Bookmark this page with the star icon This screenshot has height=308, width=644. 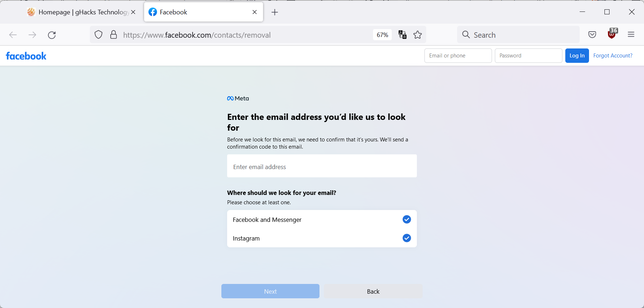418,35
